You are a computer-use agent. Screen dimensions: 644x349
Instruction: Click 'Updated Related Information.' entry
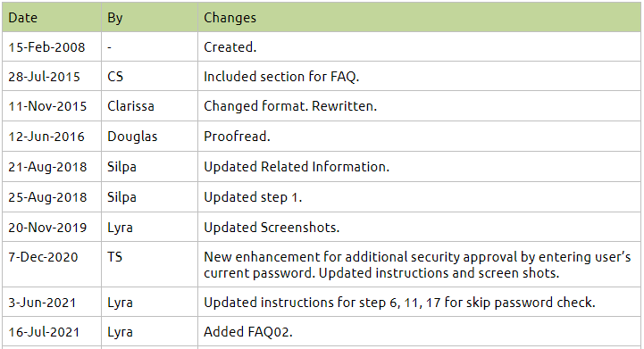pyautogui.click(x=297, y=167)
